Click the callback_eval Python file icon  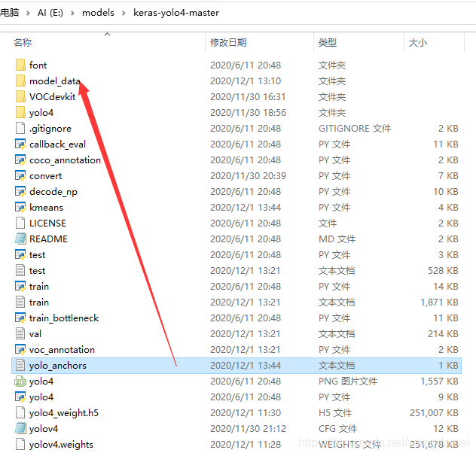click(x=20, y=144)
